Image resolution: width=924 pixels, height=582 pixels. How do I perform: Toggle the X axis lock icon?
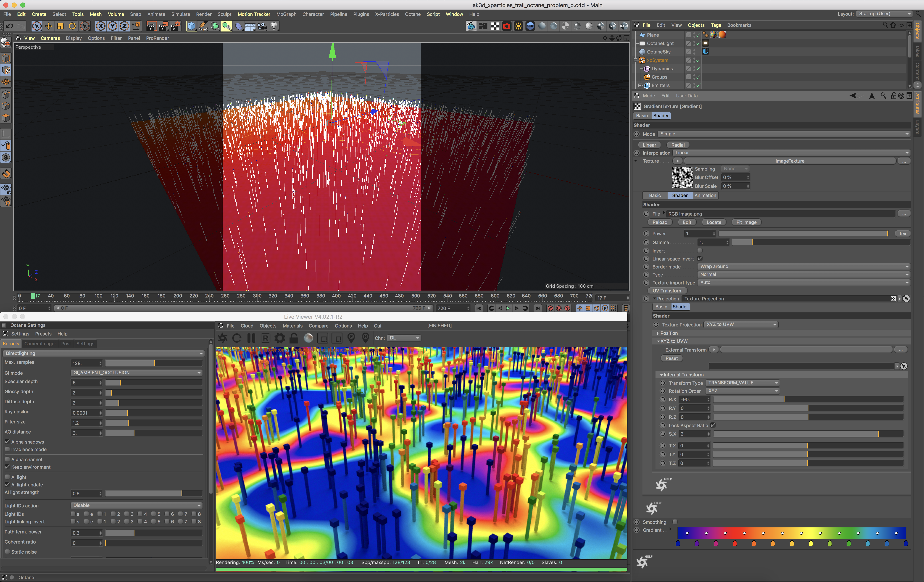[101, 26]
